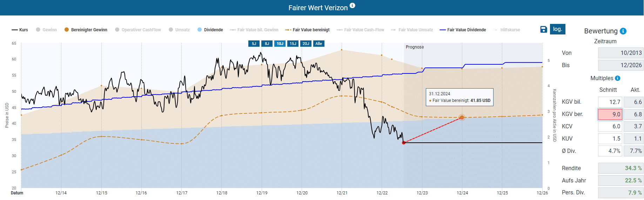
Task: Show info icon beside Multiples heading
Action: click(618, 78)
